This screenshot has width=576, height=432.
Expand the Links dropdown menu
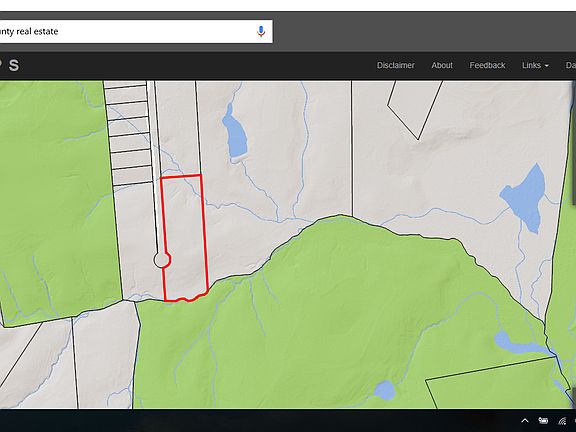535,65
